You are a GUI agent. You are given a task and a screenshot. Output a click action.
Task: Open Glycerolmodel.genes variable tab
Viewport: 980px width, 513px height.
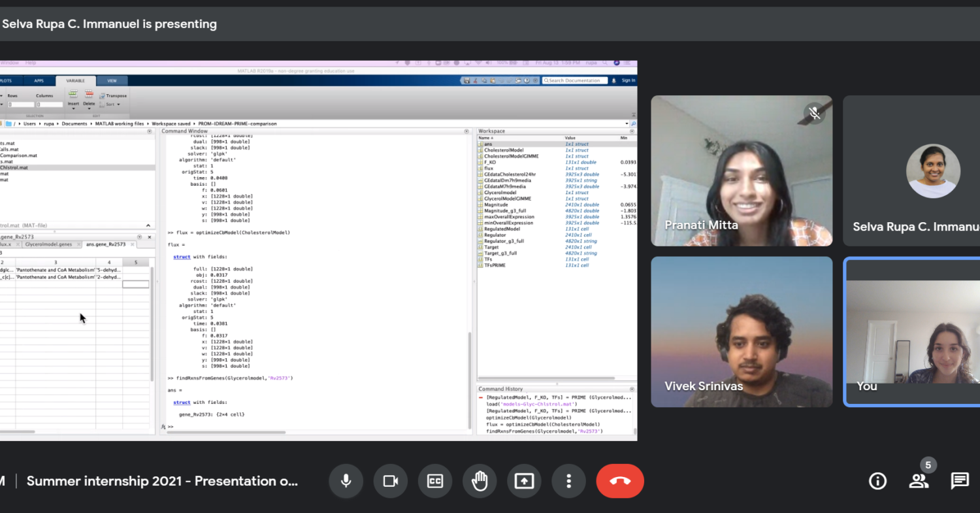coord(48,244)
